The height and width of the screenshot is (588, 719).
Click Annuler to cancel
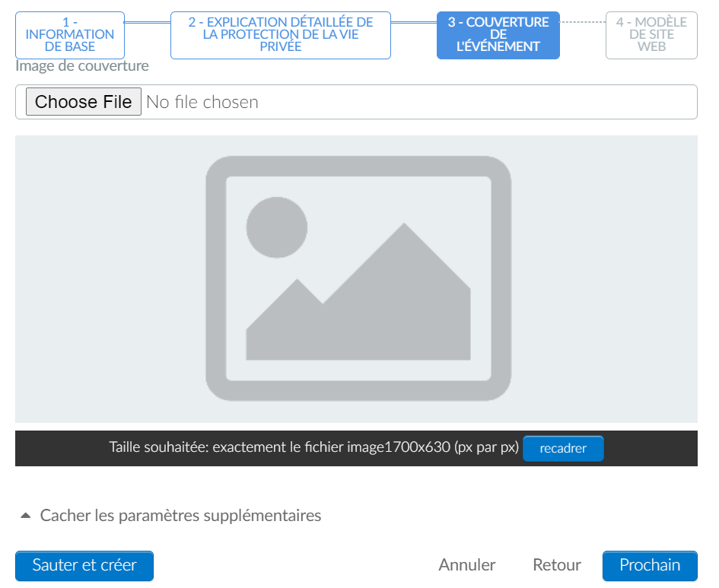467,565
